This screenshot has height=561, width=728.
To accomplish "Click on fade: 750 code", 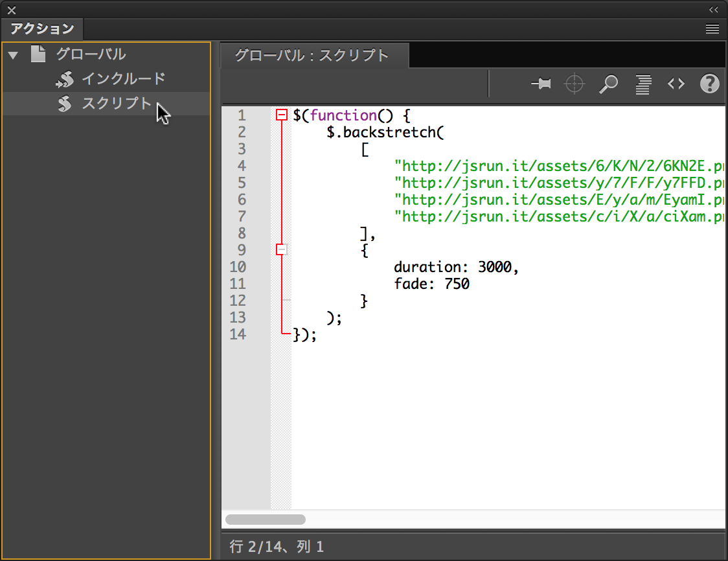I will tap(432, 283).
